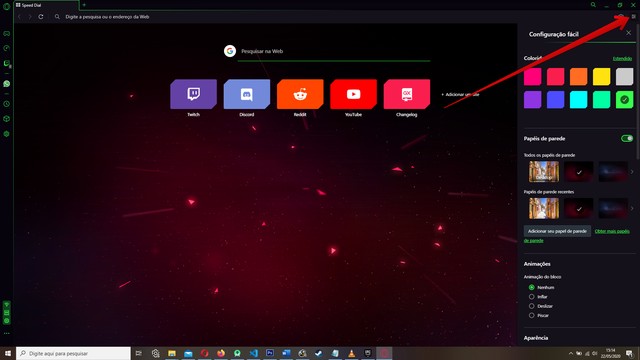Choose the red color swatch
640x360 pixels.
point(556,77)
